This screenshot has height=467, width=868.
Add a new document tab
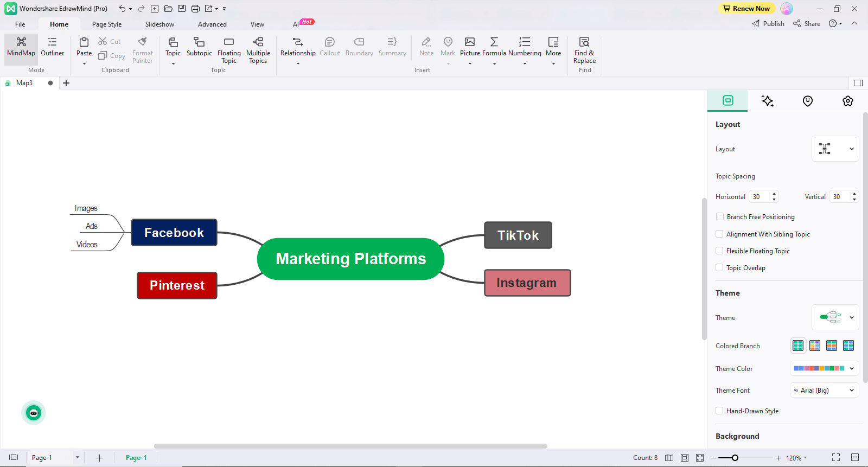pyautogui.click(x=66, y=83)
